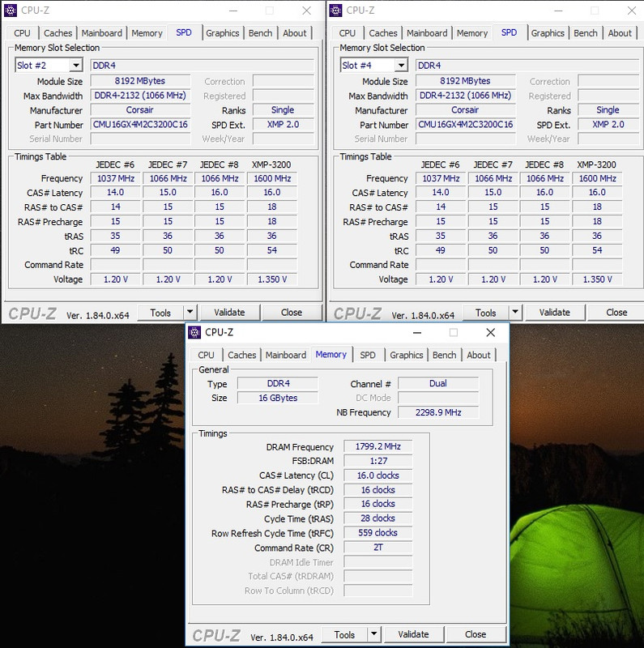Switch to CPU tab in Slot #4 window

tap(348, 33)
